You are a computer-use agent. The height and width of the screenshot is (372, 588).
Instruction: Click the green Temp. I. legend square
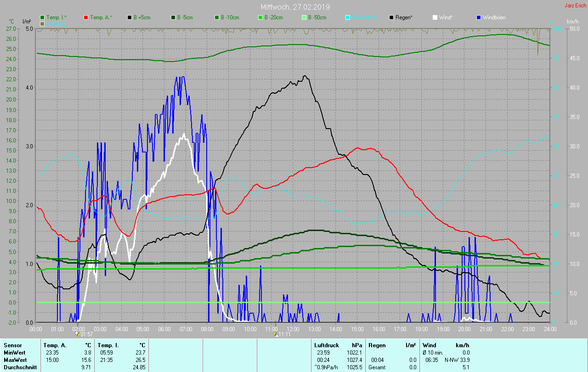click(42, 17)
